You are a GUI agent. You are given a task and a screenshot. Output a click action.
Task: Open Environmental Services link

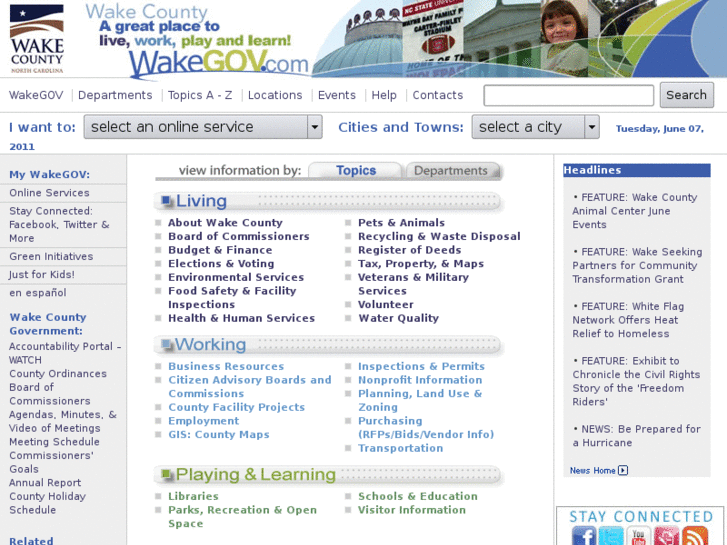236,277
